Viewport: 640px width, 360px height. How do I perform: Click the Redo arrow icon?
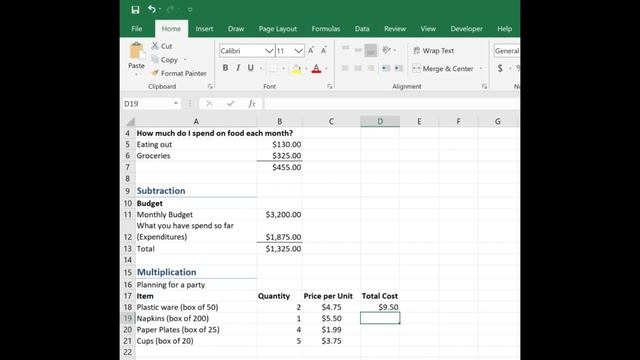click(170, 9)
